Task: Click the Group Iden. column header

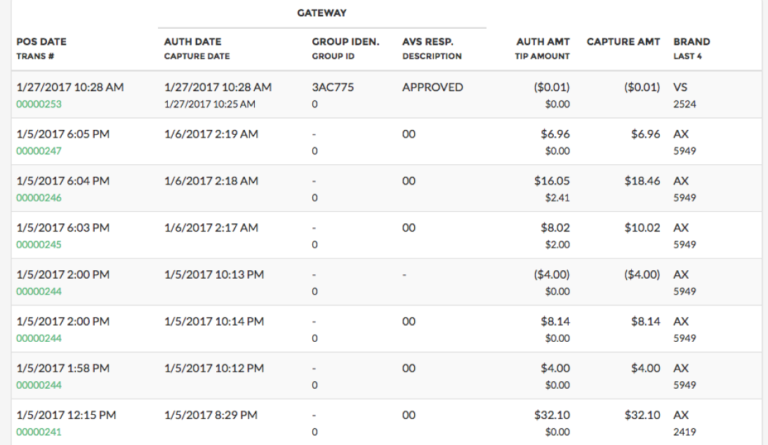Action: [x=346, y=42]
